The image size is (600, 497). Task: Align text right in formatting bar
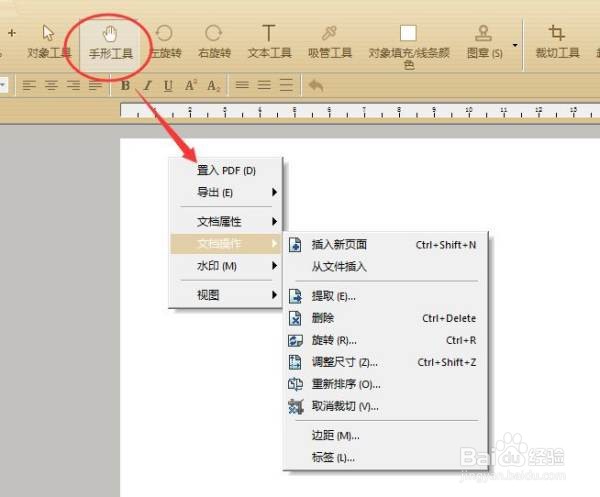pos(73,85)
